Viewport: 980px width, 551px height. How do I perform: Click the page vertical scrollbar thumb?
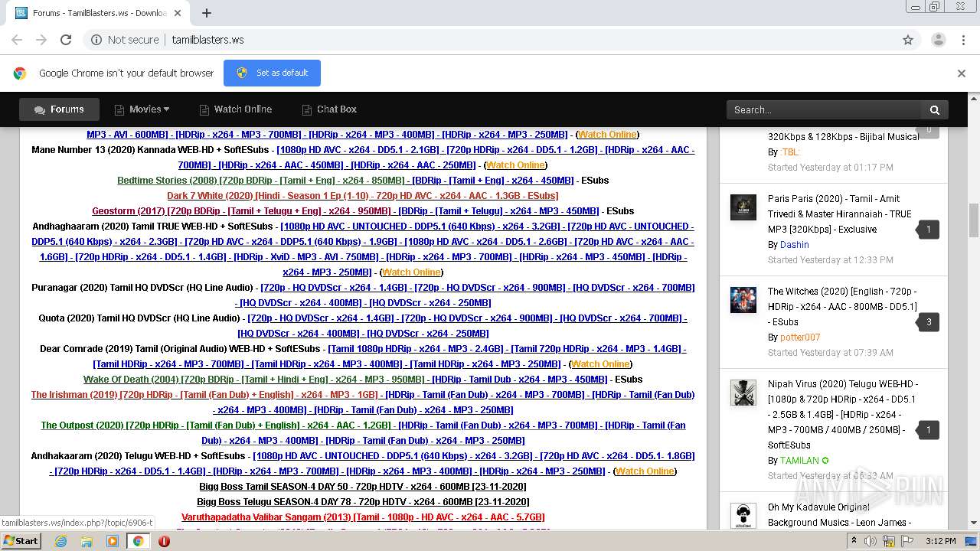click(974, 220)
